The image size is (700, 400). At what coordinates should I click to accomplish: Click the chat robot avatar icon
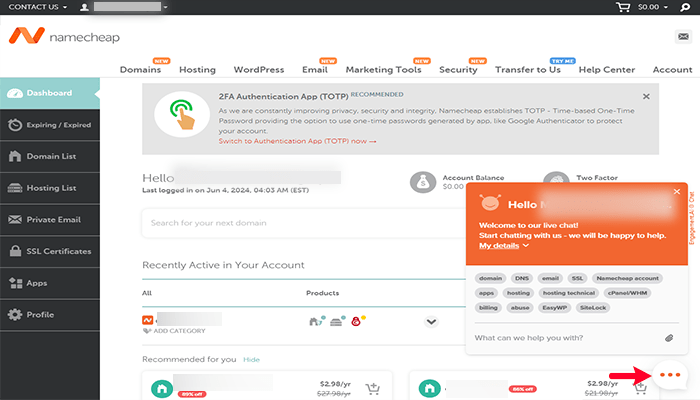[490, 203]
